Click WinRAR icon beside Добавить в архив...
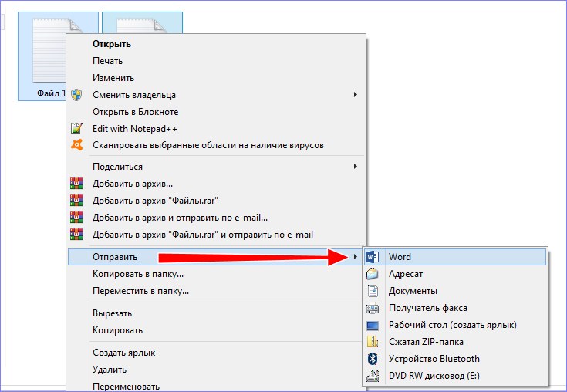The height and width of the screenshot is (392, 567). click(x=76, y=184)
